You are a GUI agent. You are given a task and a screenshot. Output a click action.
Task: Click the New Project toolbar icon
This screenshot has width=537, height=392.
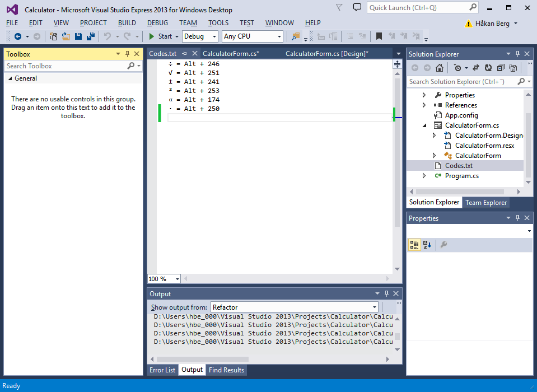click(53, 36)
